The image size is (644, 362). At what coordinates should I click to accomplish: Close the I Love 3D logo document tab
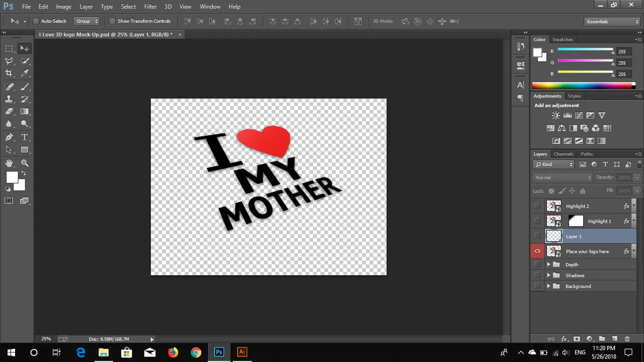[x=180, y=34]
